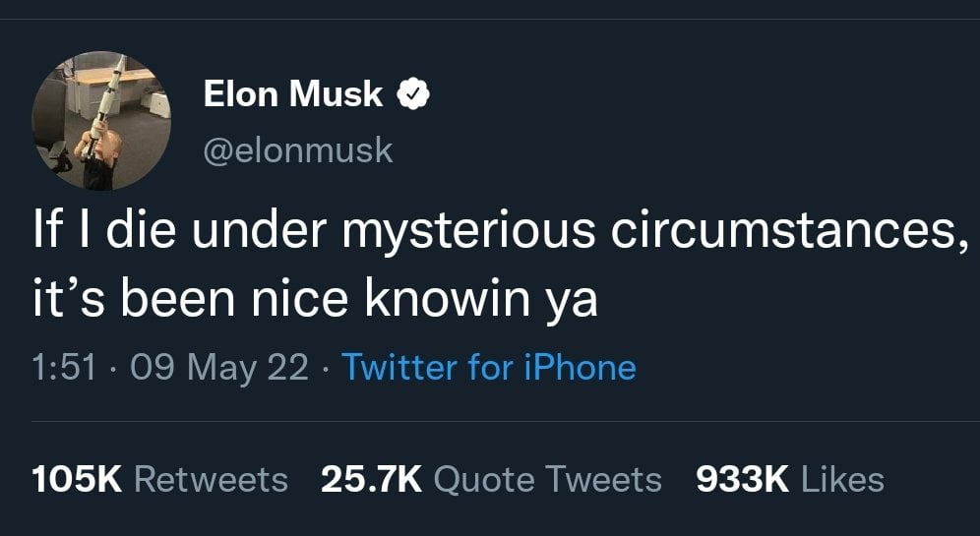Click the "105K" retweet count number
980x536 pixels.
coord(77,479)
